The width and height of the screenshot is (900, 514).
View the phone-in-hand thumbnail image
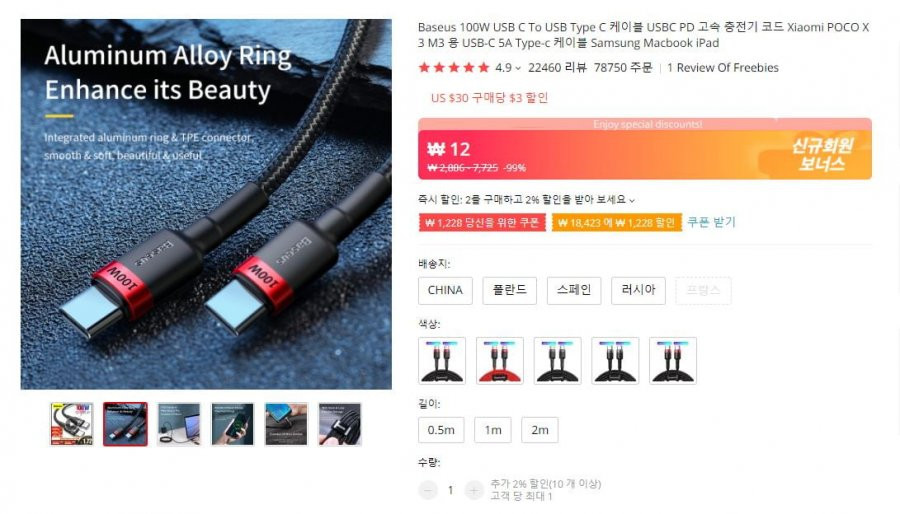(x=232, y=425)
